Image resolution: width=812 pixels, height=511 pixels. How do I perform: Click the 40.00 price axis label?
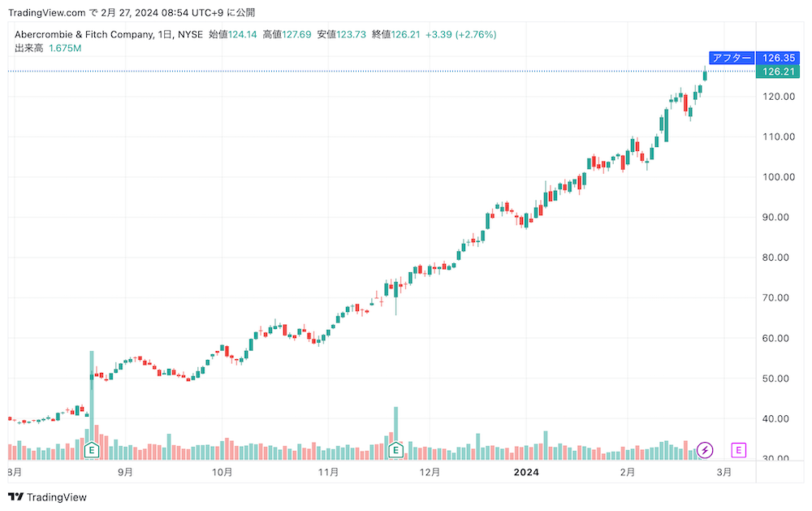[x=775, y=418]
